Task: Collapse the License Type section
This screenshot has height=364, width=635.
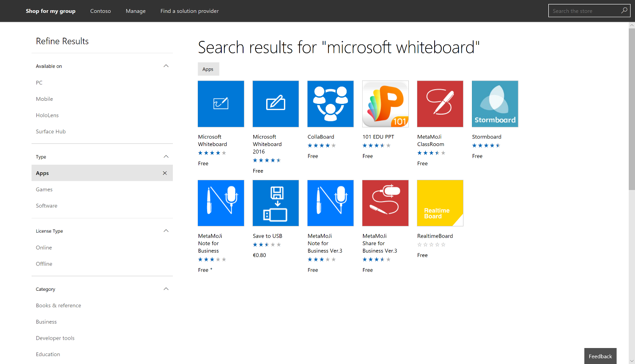Action: [165, 230]
